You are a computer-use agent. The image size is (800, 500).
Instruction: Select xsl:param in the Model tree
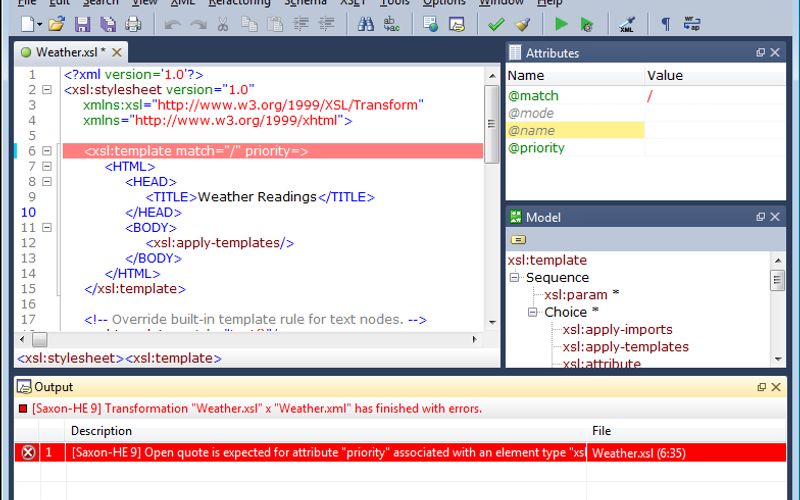[x=576, y=295]
